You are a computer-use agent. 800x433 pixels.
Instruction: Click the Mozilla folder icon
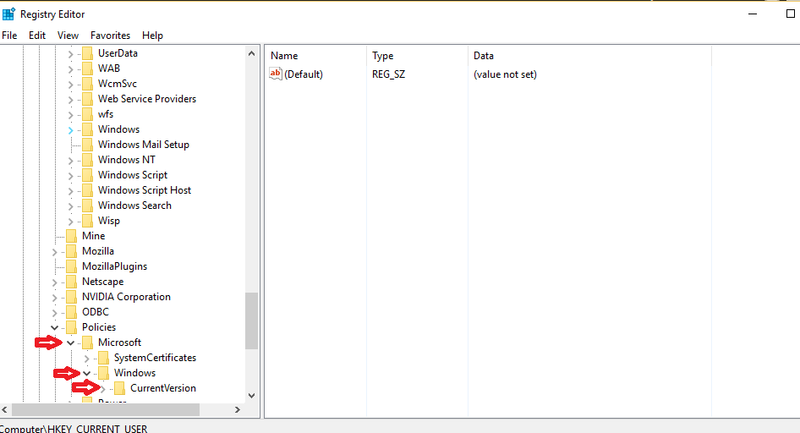[x=72, y=251]
